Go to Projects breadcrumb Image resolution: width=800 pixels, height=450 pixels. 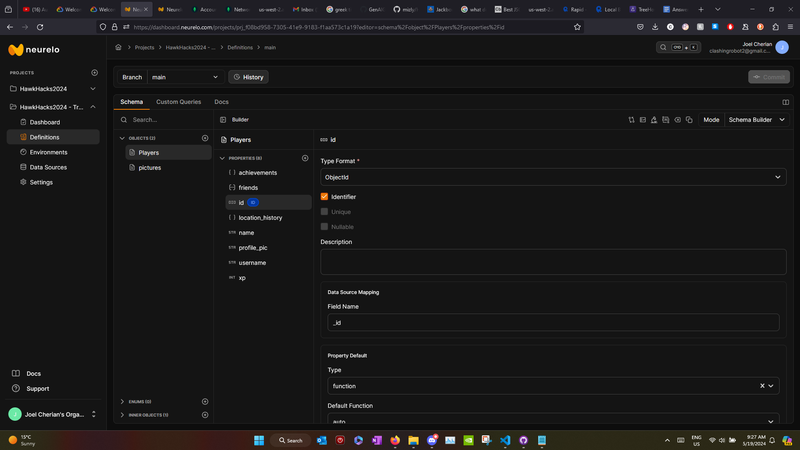click(144, 47)
